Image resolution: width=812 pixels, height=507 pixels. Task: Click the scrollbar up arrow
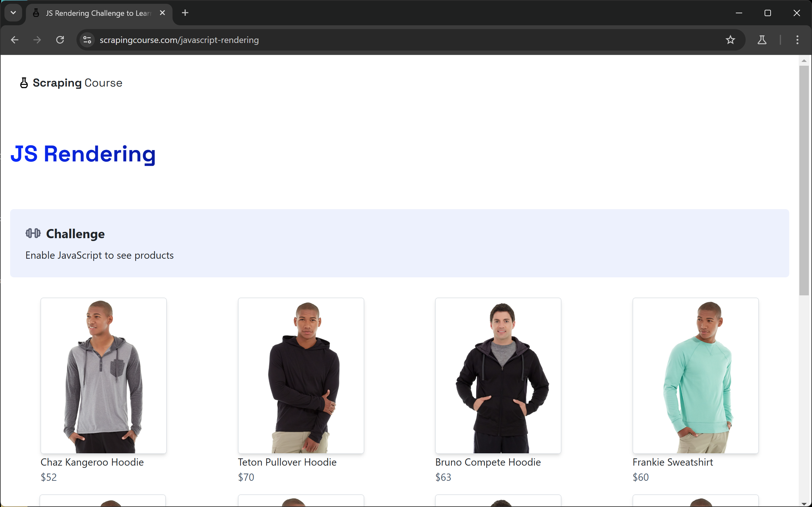[804, 60]
